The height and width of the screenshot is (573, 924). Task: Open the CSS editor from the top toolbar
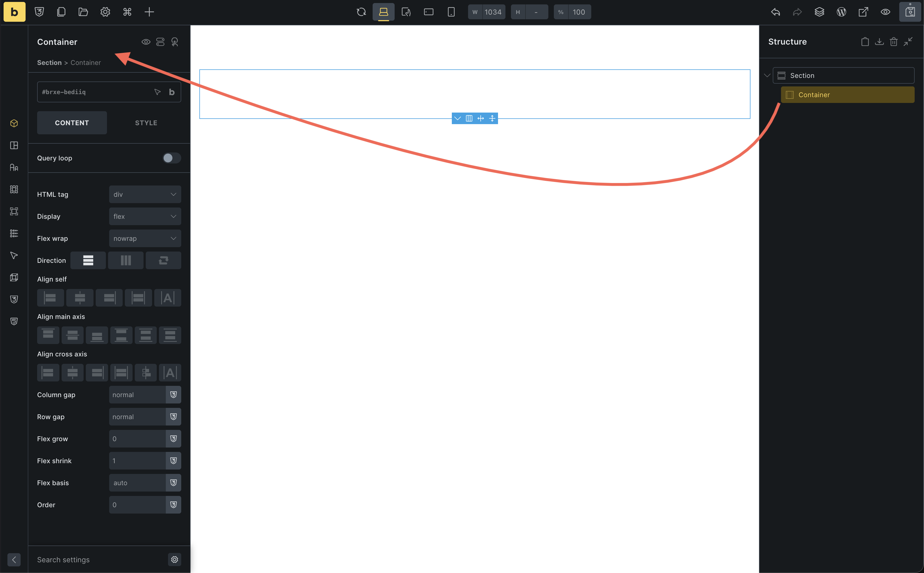point(39,12)
